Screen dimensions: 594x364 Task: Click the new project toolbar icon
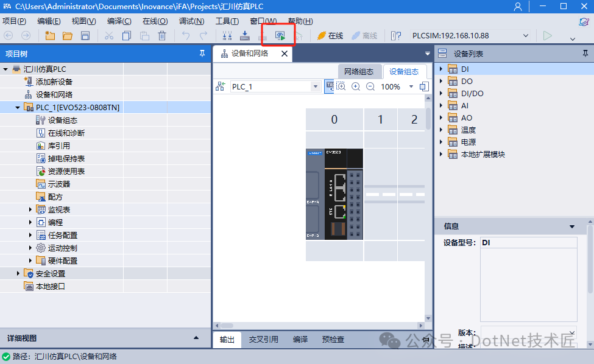tap(50, 35)
